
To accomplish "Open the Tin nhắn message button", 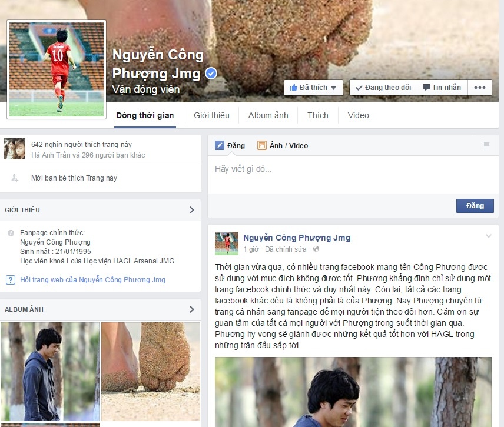I will click(442, 88).
